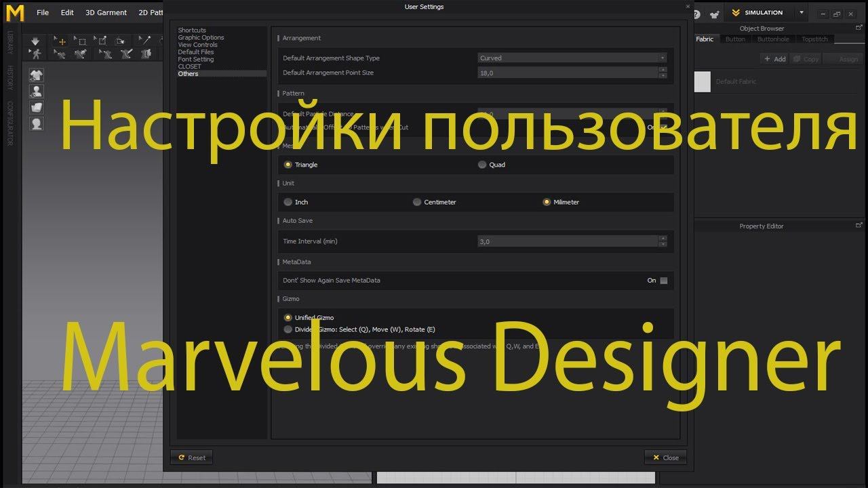Open the Simulation mode dropdown arrow
Viewport: 868px width, 488px height.
(x=802, y=13)
